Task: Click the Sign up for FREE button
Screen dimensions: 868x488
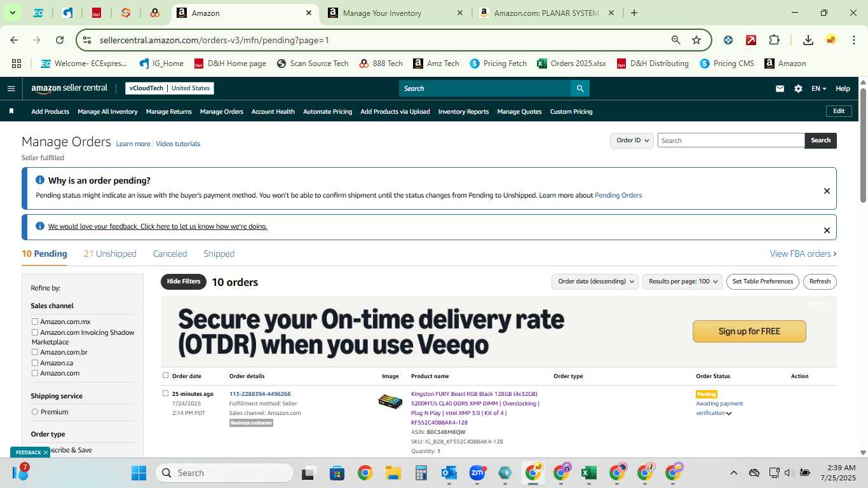Action: tap(749, 331)
